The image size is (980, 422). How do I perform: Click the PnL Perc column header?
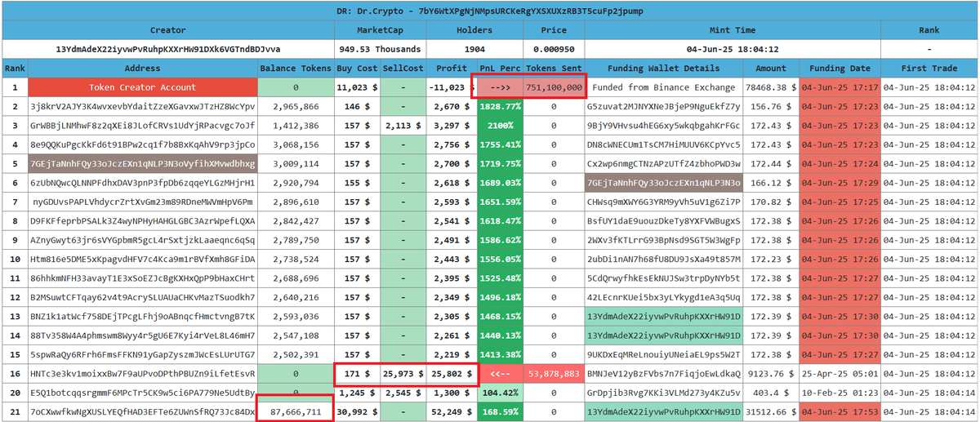(x=500, y=68)
